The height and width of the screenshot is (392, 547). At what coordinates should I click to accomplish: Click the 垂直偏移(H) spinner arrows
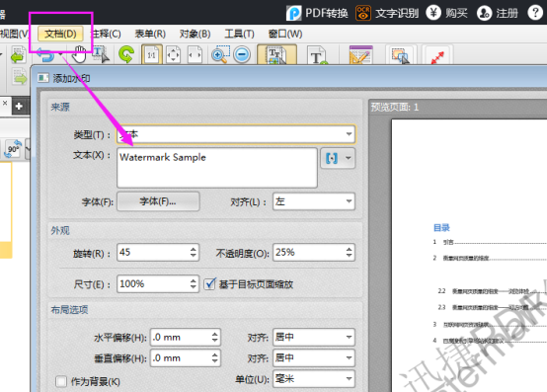(214, 358)
